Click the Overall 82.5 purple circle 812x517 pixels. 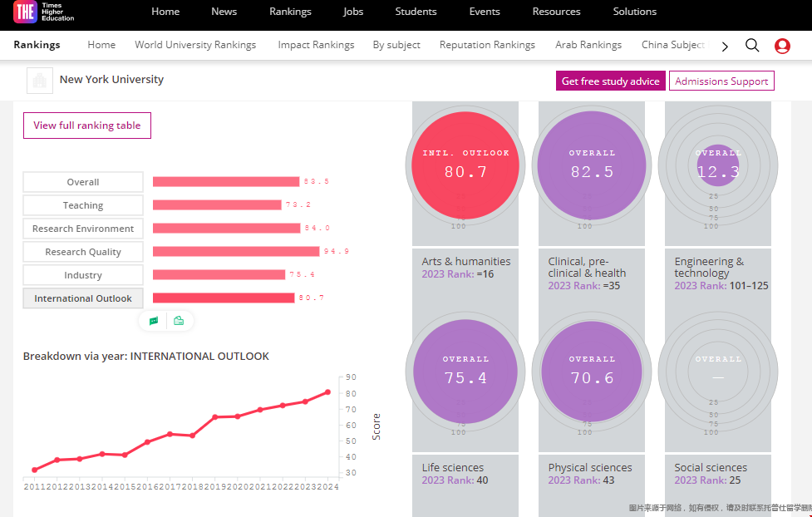pyautogui.click(x=592, y=165)
